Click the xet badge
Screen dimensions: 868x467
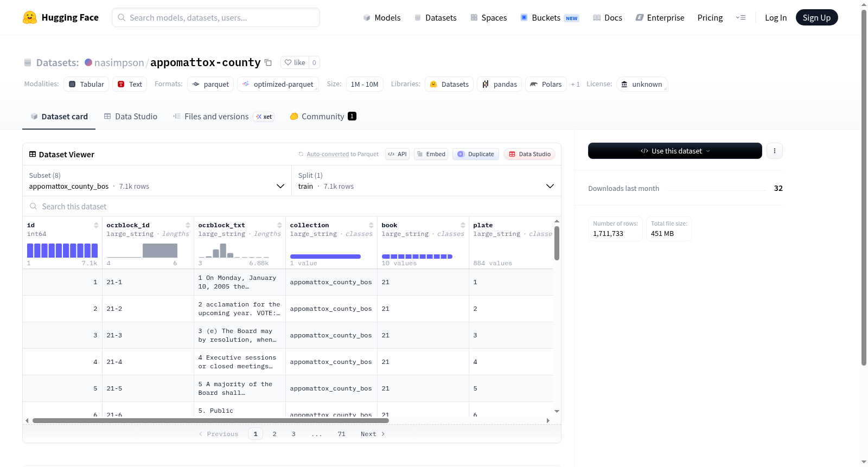(264, 117)
